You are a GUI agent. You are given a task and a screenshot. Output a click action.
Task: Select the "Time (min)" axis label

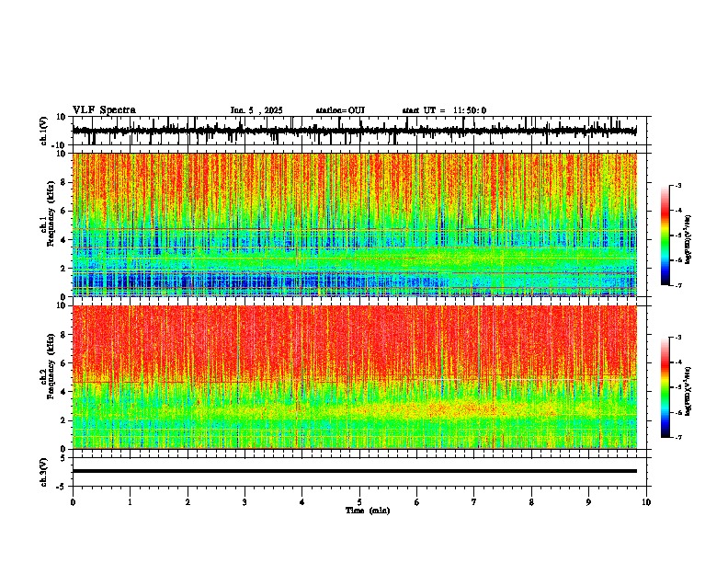pyautogui.click(x=368, y=511)
